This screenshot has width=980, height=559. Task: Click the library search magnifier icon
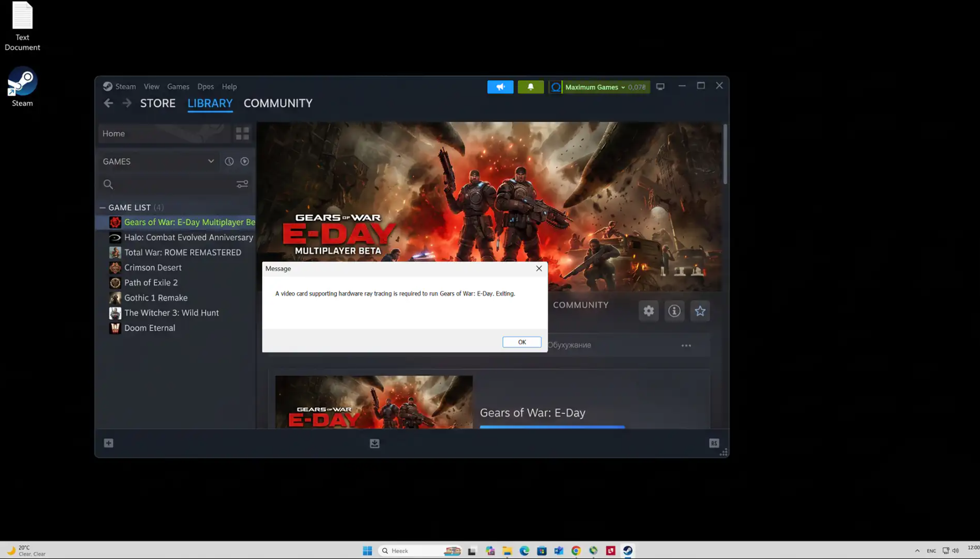pyautogui.click(x=108, y=184)
